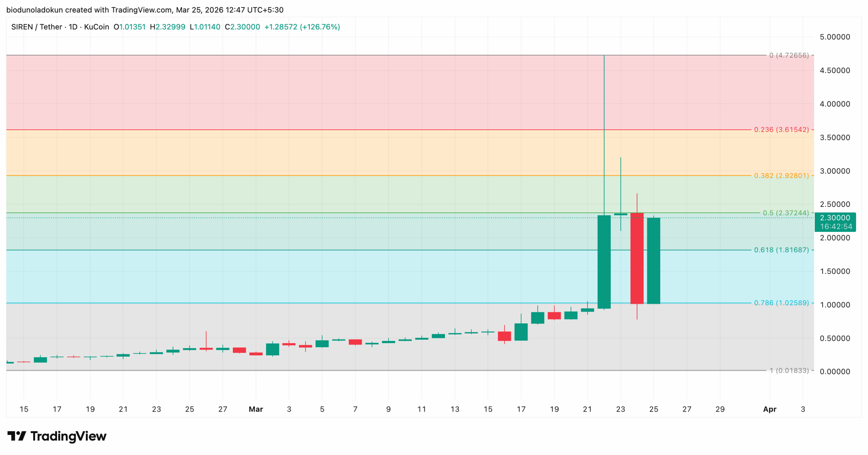
Task: Click the red candle on March 16
Action: pyautogui.click(x=504, y=336)
